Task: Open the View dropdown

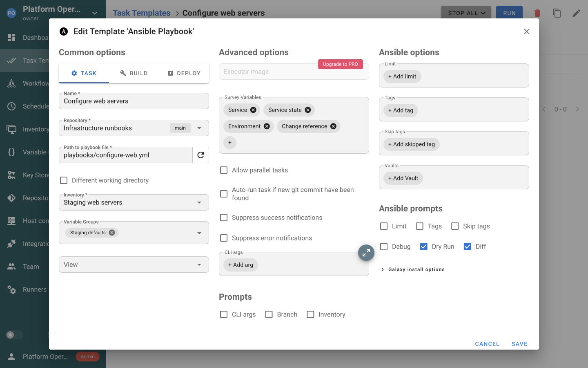Action: [134, 265]
